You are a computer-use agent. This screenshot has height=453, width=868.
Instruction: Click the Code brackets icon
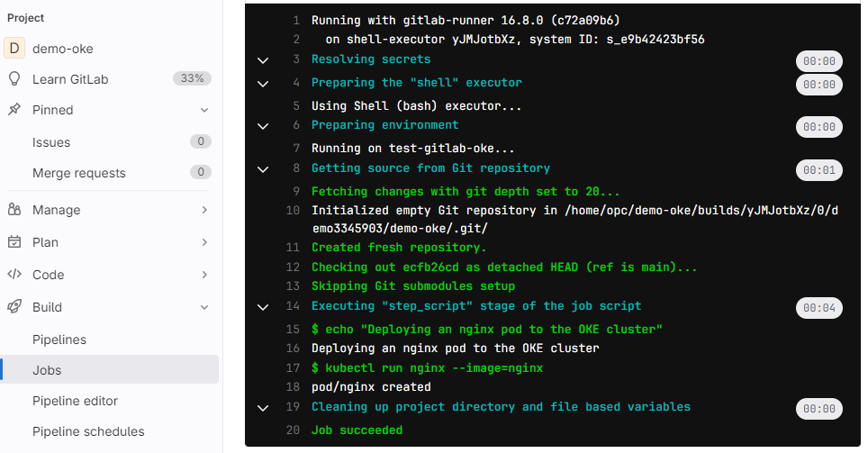[x=14, y=274]
